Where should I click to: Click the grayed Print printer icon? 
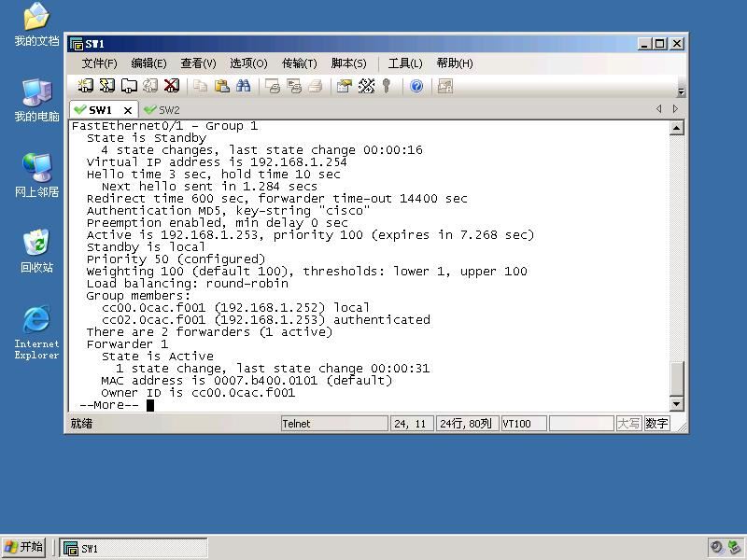coord(316,86)
